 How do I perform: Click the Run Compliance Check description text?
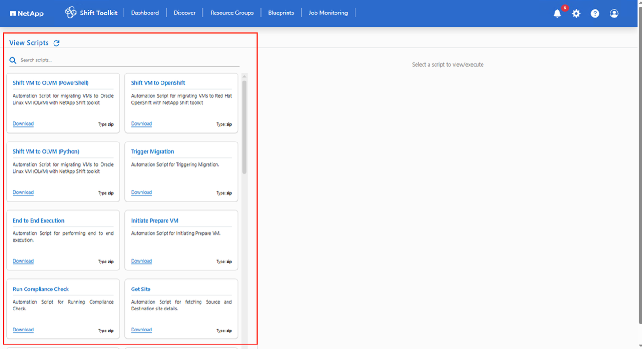pyautogui.click(x=63, y=306)
